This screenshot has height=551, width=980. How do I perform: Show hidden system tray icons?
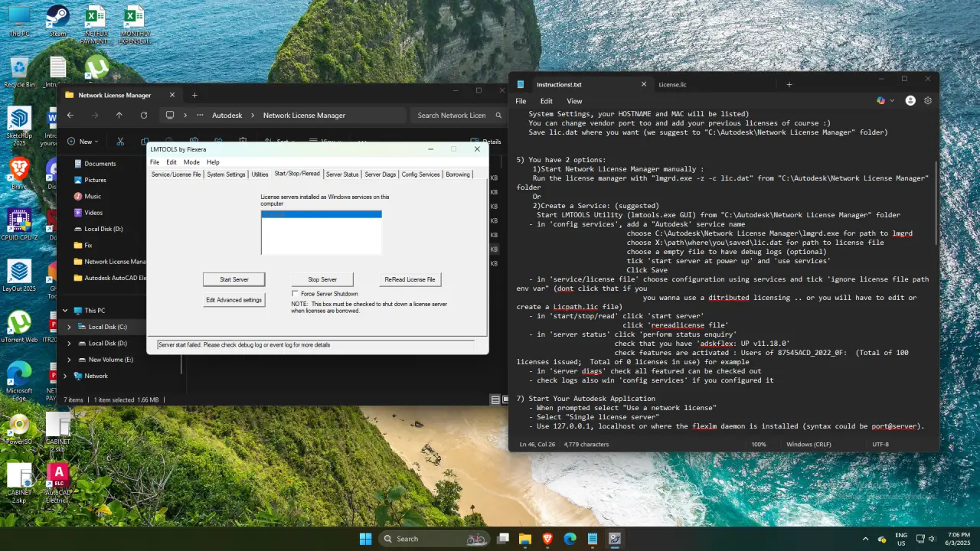[866, 539]
